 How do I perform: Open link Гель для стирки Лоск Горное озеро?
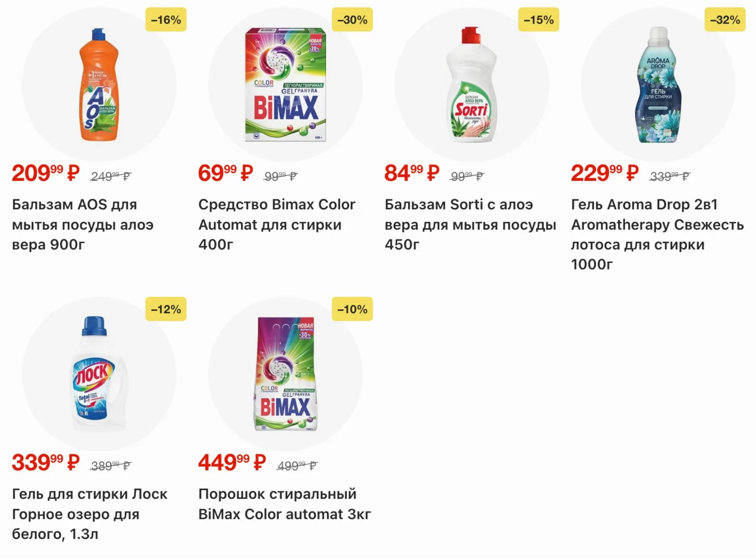pos(90,514)
